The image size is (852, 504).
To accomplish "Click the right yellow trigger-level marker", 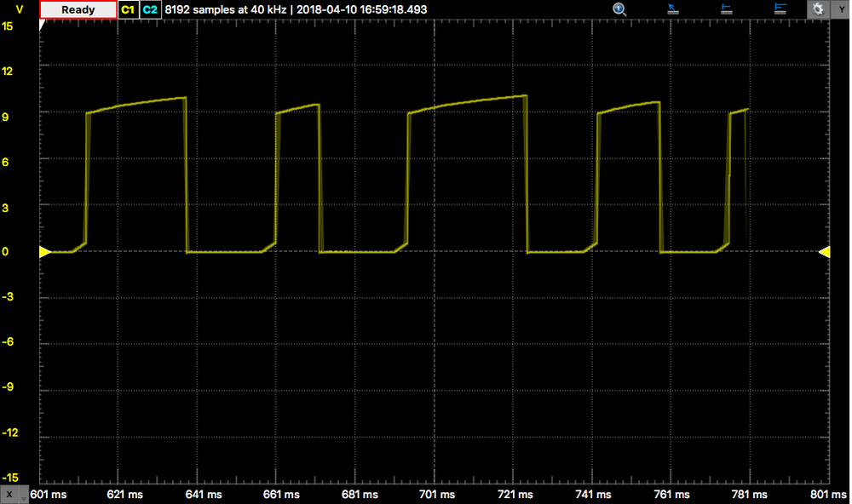I will (824, 252).
